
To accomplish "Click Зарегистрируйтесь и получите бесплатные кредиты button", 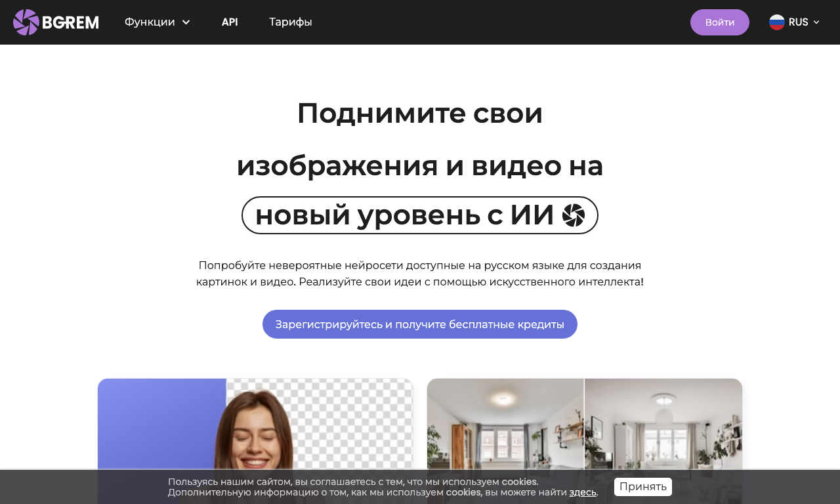I will point(420,324).
